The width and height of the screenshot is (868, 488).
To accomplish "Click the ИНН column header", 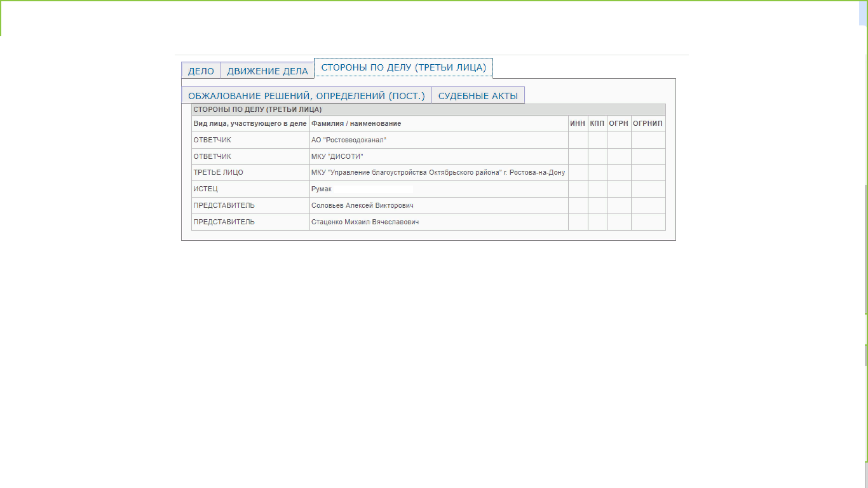I will (578, 123).
